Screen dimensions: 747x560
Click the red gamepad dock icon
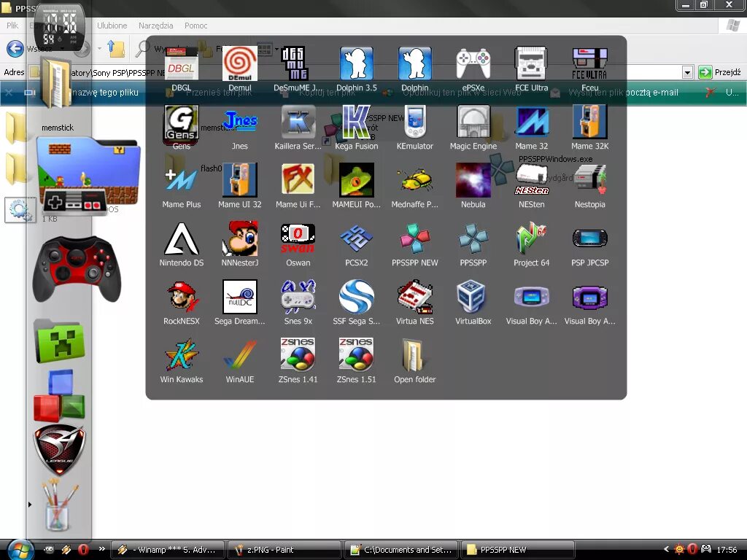[x=76, y=269]
